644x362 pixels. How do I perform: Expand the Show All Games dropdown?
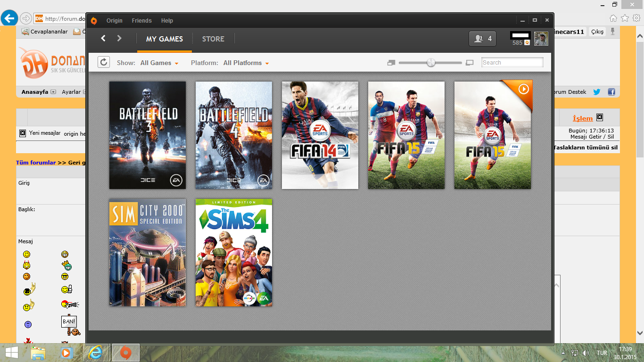tap(159, 63)
